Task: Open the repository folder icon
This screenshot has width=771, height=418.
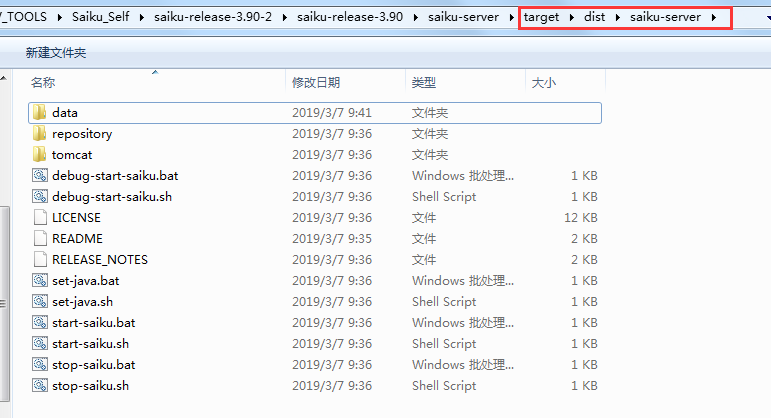Action: (39, 134)
